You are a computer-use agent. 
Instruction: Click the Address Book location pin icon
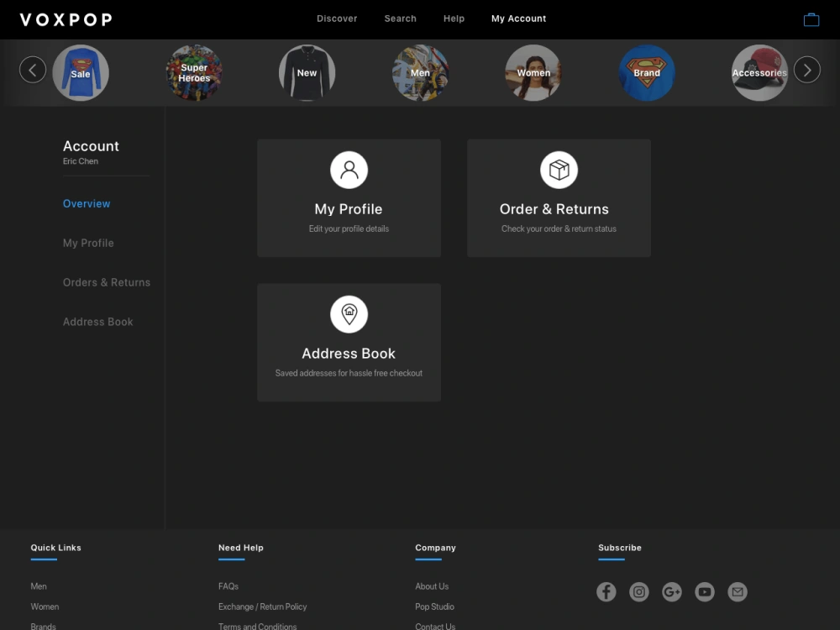click(349, 314)
